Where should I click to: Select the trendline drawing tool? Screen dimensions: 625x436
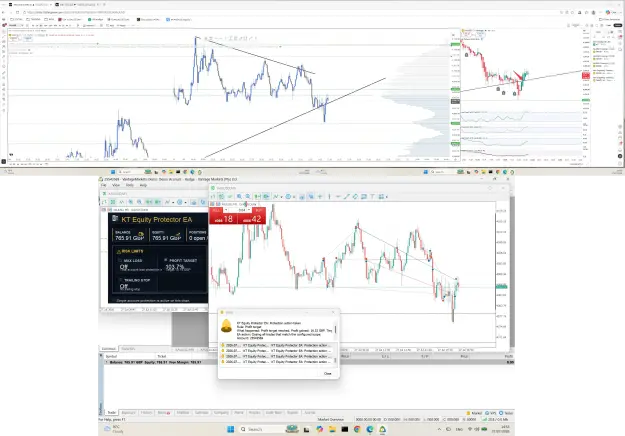pyautogui.click(x=346, y=196)
